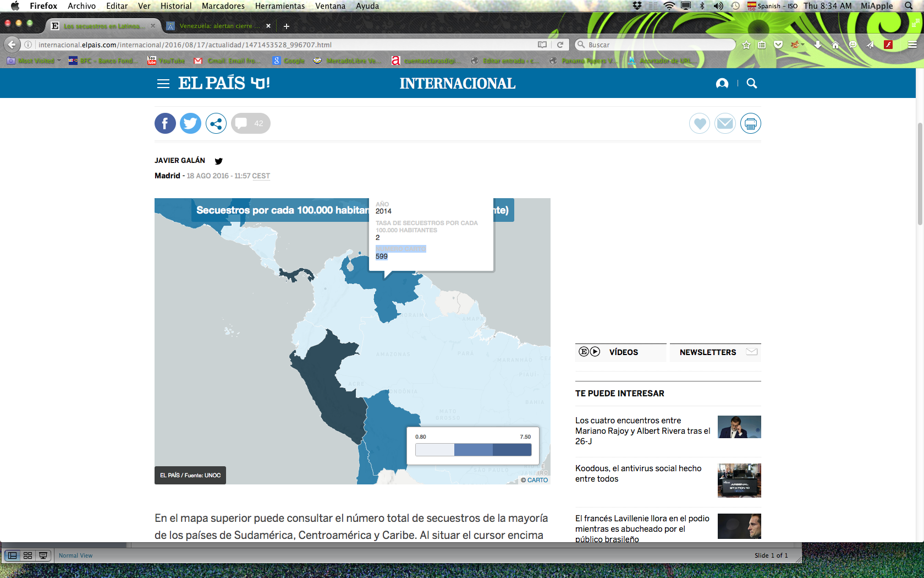Open the user account profile icon

pyautogui.click(x=722, y=83)
